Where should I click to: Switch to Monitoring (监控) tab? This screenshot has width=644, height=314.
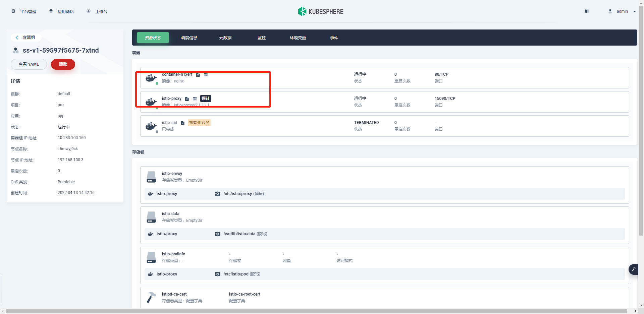pyautogui.click(x=262, y=38)
